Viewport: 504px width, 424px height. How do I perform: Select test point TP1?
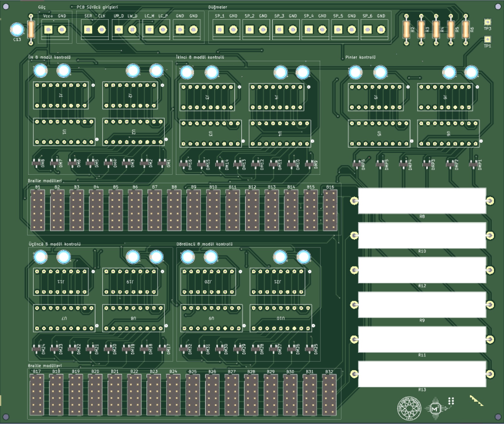[487, 39]
